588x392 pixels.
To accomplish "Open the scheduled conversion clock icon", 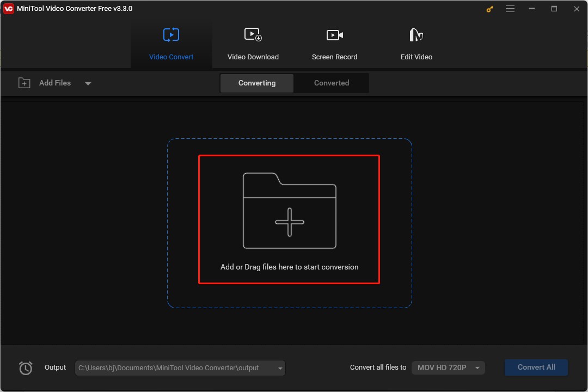I will tap(26, 367).
